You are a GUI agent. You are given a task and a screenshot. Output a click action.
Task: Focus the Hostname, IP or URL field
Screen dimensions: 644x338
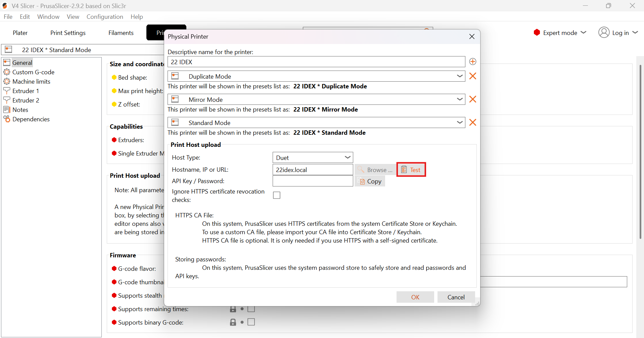pyautogui.click(x=313, y=170)
